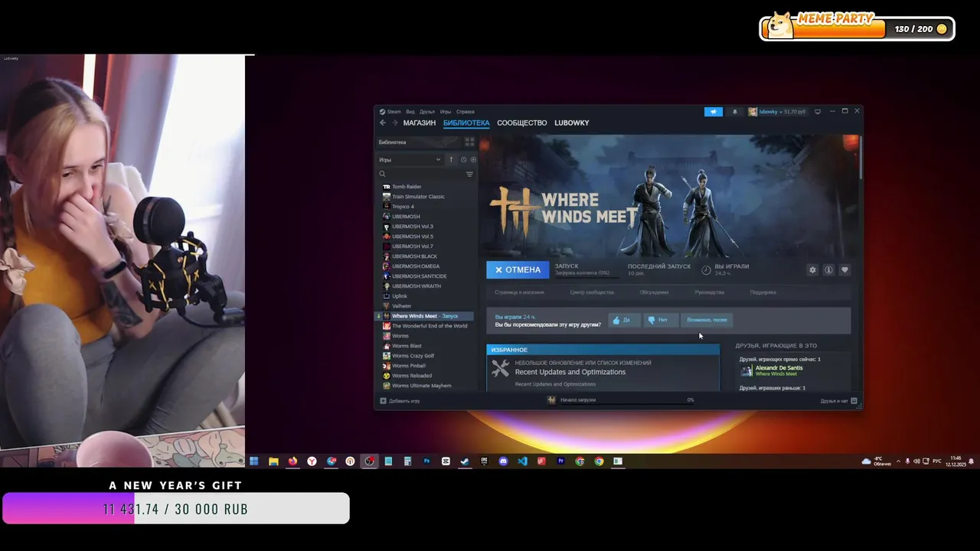
Task: Click the Возможно, позже button
Action: pos(707,320)
